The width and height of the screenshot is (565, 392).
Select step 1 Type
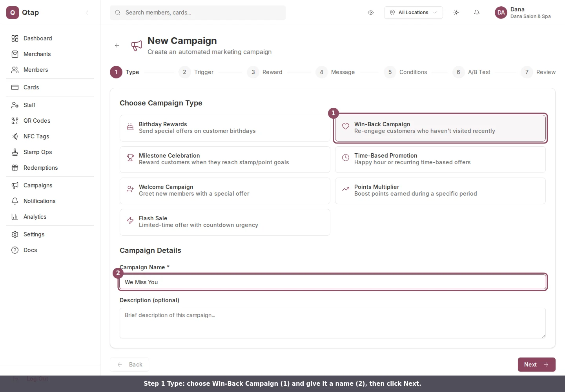(x=125, y=72)
